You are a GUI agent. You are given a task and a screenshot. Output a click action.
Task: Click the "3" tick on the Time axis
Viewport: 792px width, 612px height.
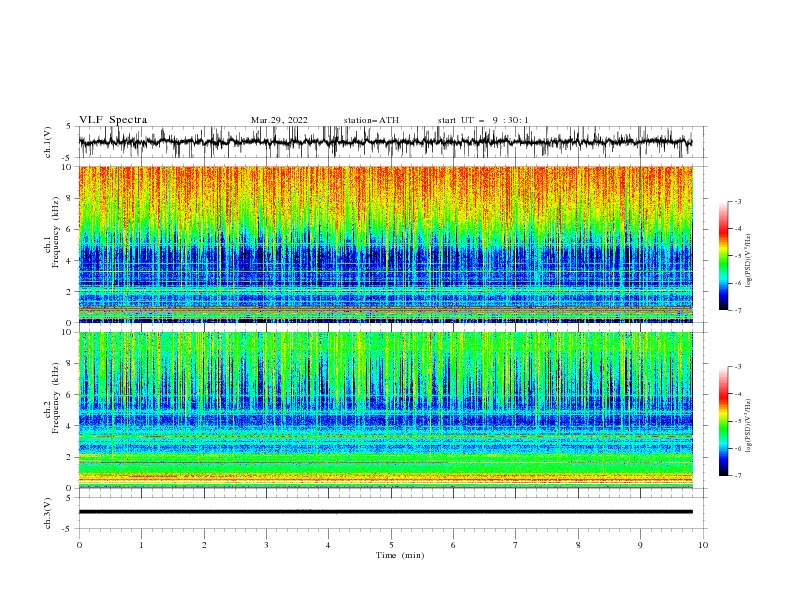pos(266,545)
